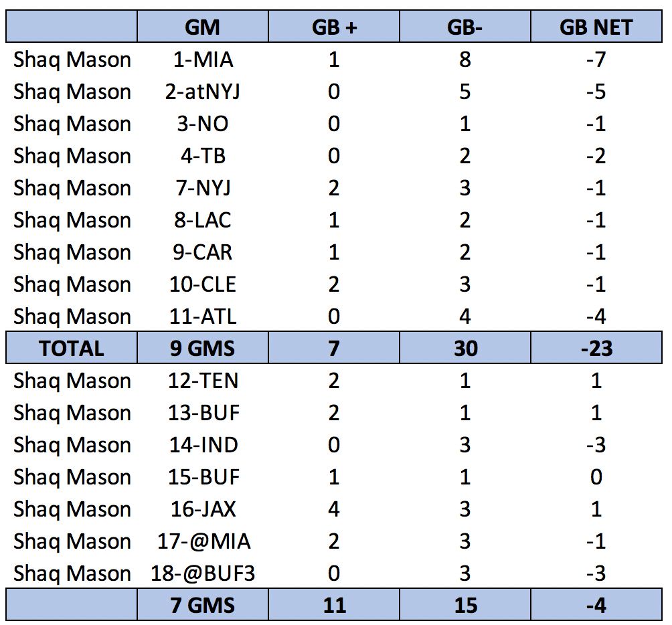Screen dimensions: 672x625
Task: Select the 9 GMS summary cell
Action: click(203, 348)
